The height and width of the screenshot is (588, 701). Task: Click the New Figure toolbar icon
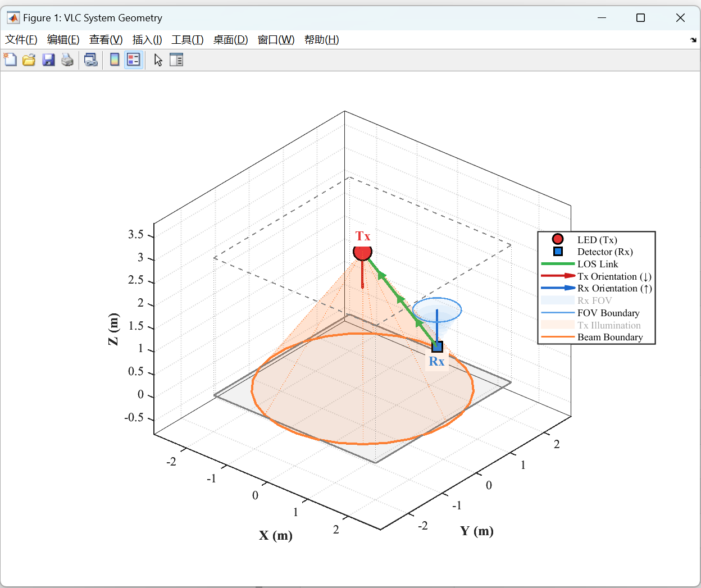[x=10, y=60]
